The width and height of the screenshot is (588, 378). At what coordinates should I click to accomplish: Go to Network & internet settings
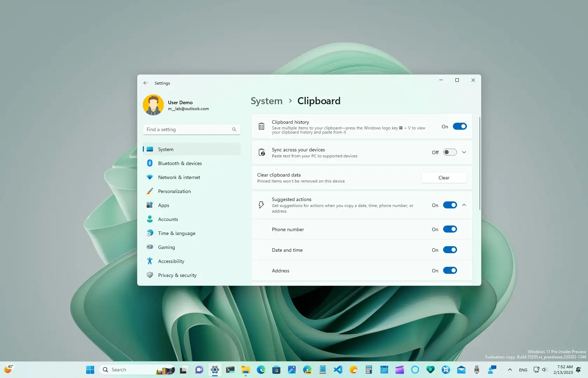coord(192,177)
